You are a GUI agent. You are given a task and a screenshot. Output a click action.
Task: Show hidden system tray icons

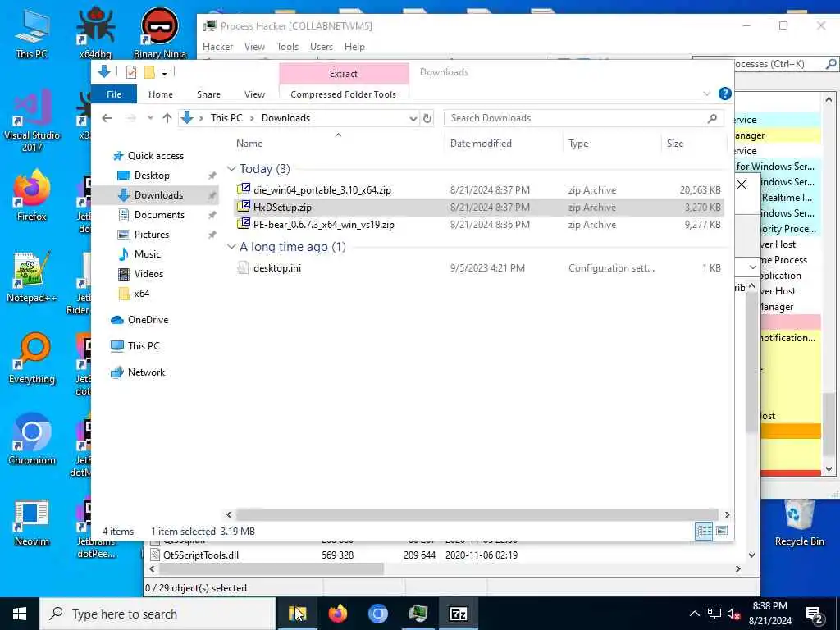click(x=694, y=614)
